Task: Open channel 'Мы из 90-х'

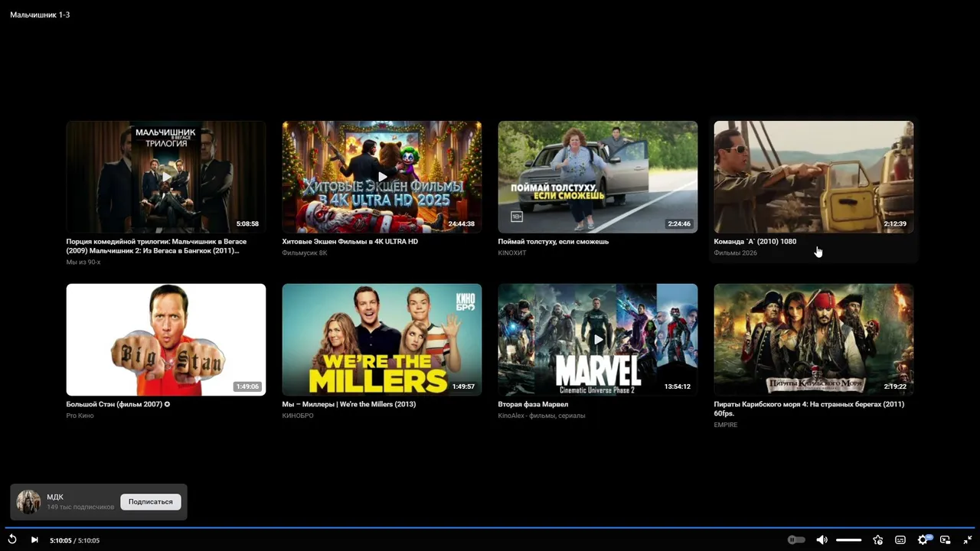Action: coord(83,262)
